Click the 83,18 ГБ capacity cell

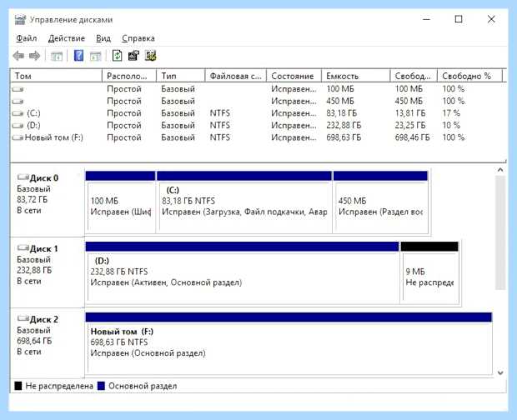pyautogui.click(x=342, y=113)
